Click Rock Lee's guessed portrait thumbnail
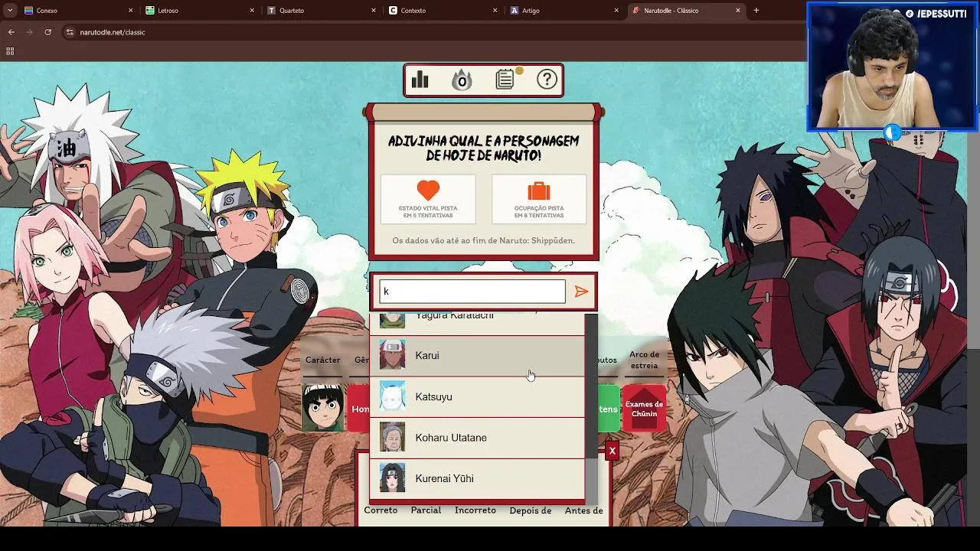This screenshot has height=551, width=980. pyautogui.click(x=322, y=408)
